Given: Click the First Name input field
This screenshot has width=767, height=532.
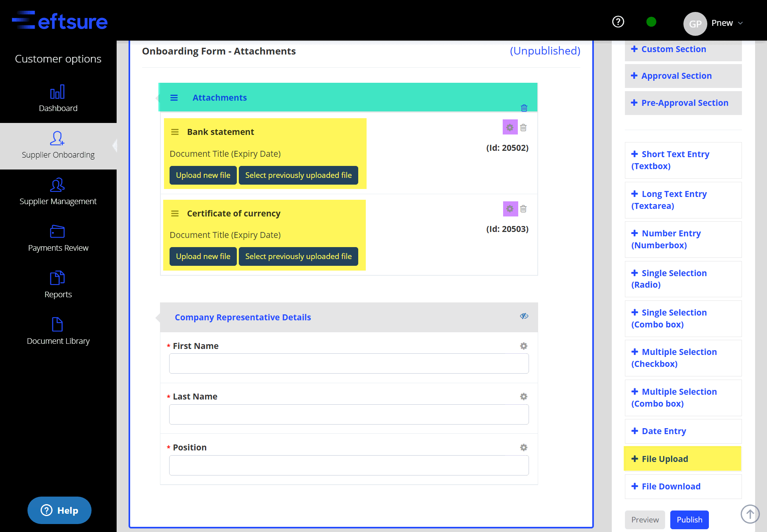Looking at the screenshot, I should point(349,363).
